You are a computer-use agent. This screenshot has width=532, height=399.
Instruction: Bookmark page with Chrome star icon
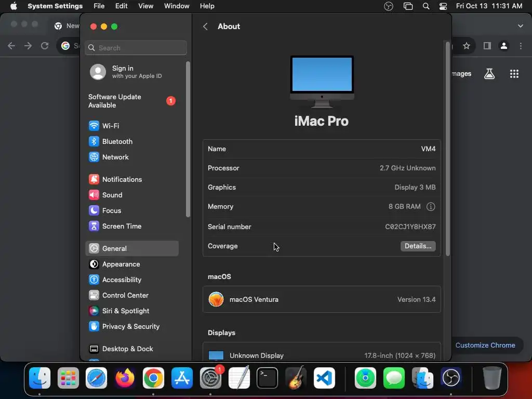[467, 46]
